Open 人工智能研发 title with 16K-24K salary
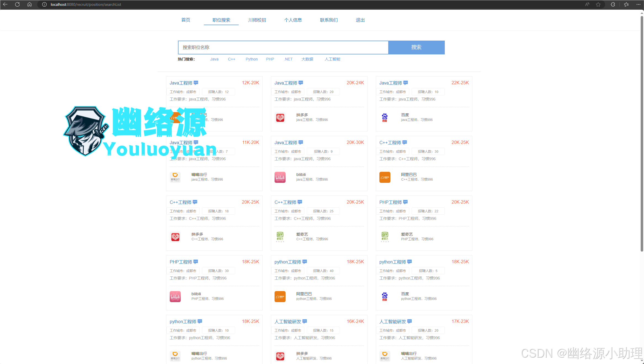Screen dimensions: 644x364 [288, 321]
